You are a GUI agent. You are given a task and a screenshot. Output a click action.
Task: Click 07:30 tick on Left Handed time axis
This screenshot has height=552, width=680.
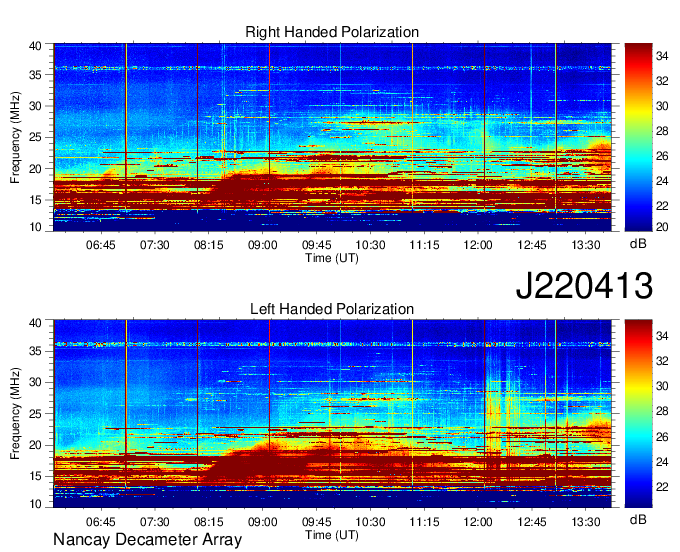coord(154,521)
